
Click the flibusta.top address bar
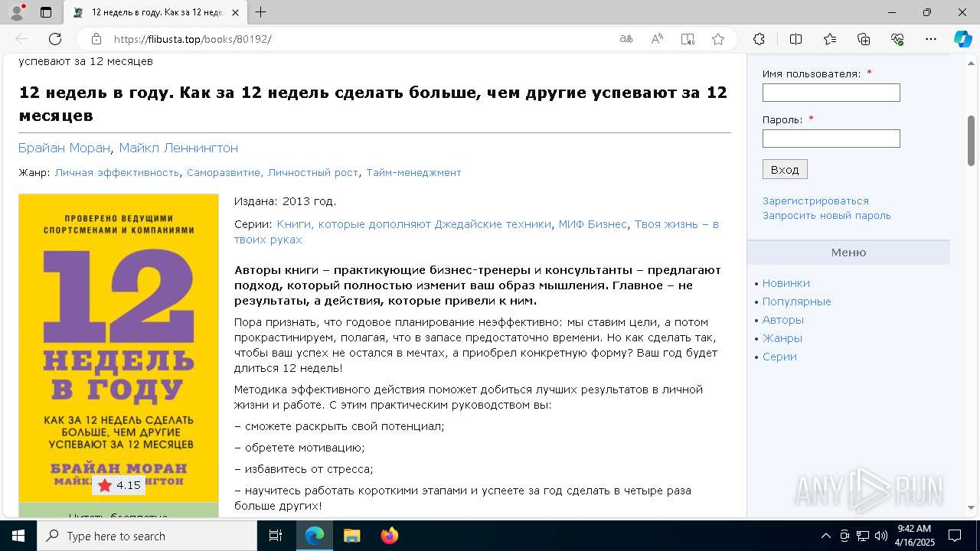pos(360,39)
